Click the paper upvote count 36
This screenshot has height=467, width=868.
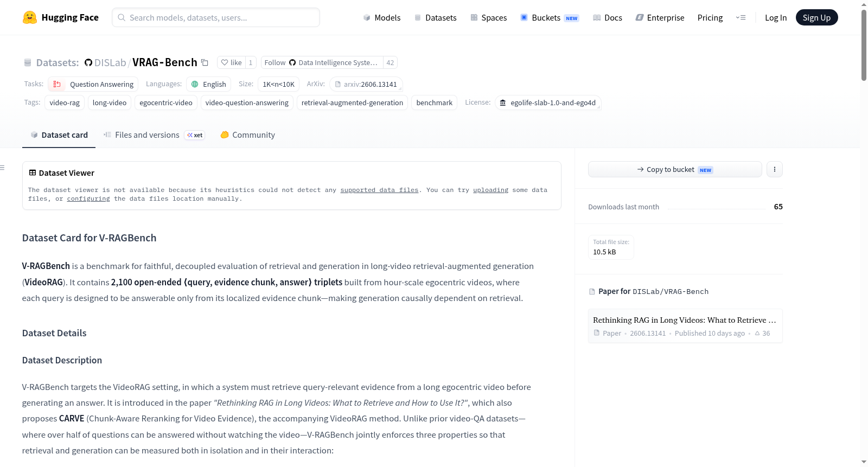tap(762, 333)
